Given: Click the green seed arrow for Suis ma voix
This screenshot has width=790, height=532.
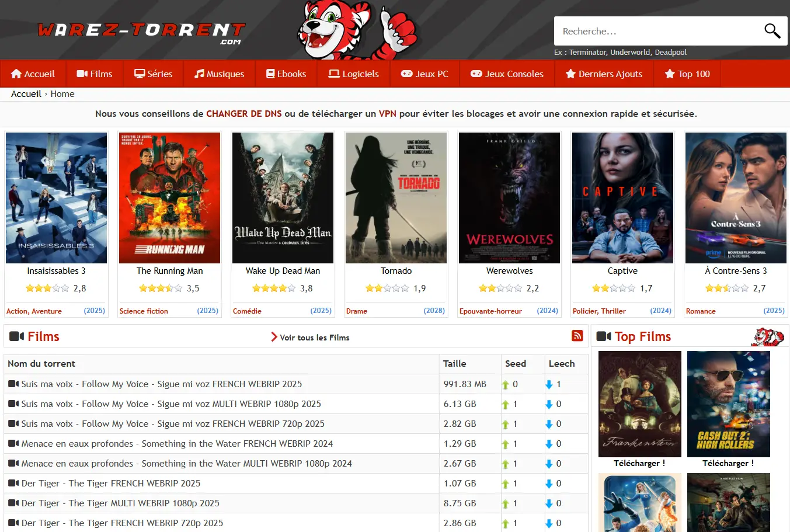Looking at the screenshot, I should pyautogui.click(x=506, y=384).
